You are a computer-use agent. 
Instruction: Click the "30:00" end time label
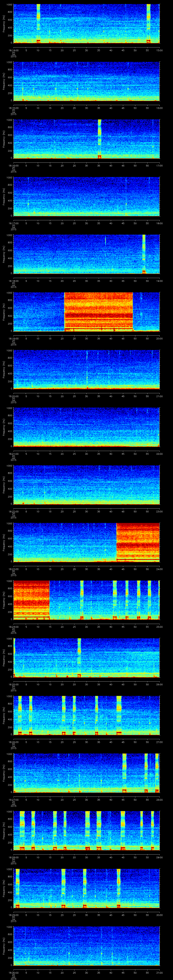tap(159, 915)
